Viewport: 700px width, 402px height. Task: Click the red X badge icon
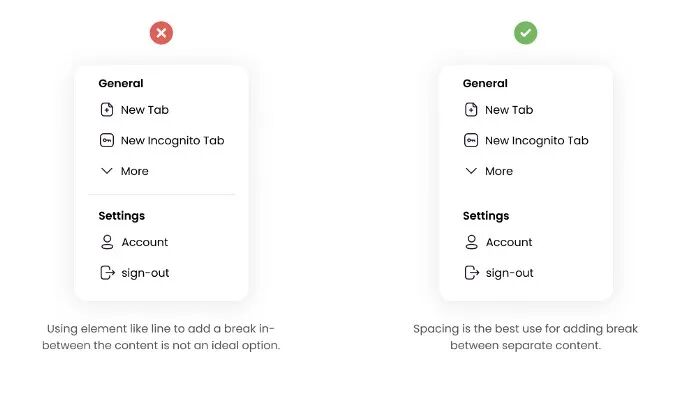tap(161, 33)
